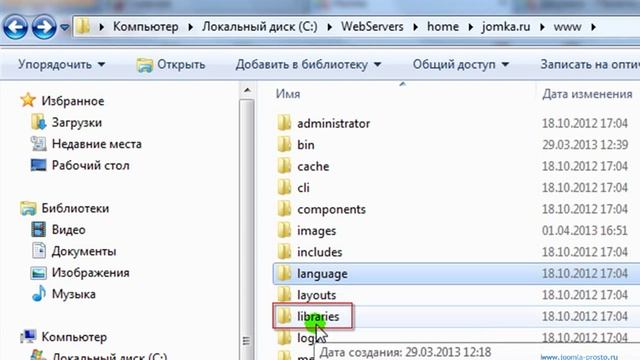Open Рабочий стол in favorites
The width and height of the screenshot is (640, 360).
91,165
